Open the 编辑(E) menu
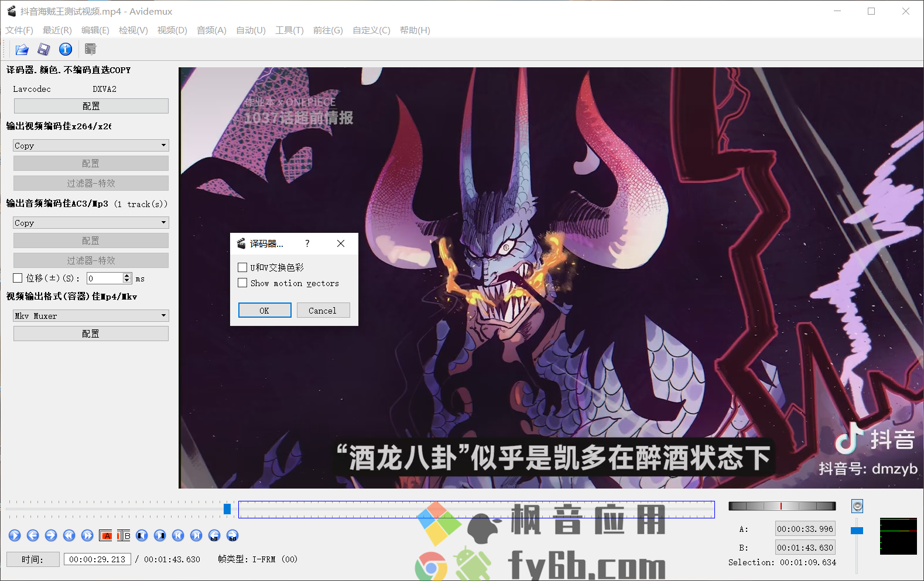Screen dimensions: 924x581 pyautogui.click(x=95, y=30)
